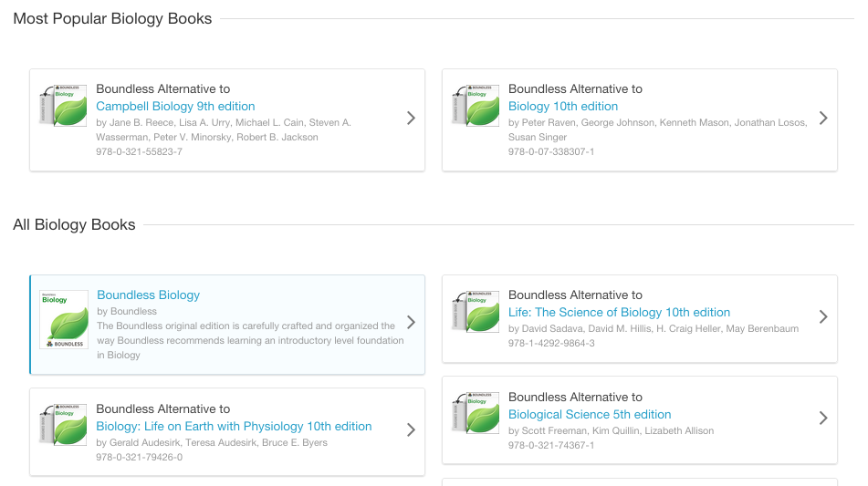Open the Campbell Biology 9th edition link
The height and width of the screenshot is (486, 868).
point(175,106)
